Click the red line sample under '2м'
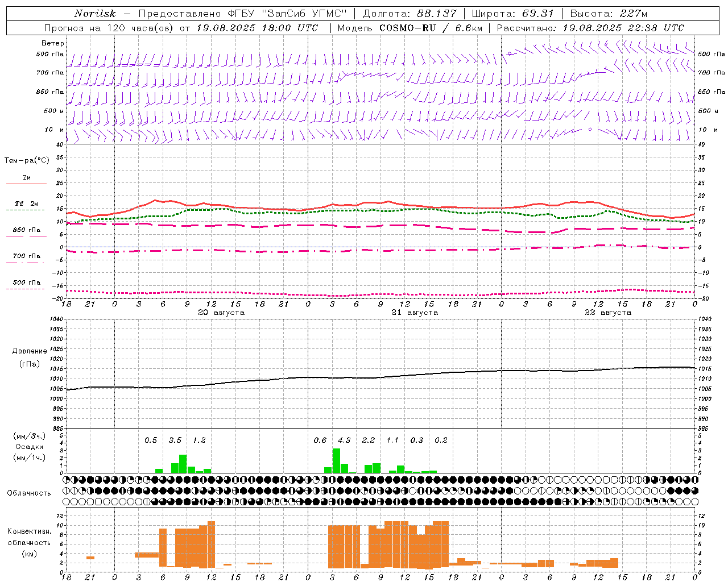The width and height of the screenshot is (728, 582). [x=26, y=184]
